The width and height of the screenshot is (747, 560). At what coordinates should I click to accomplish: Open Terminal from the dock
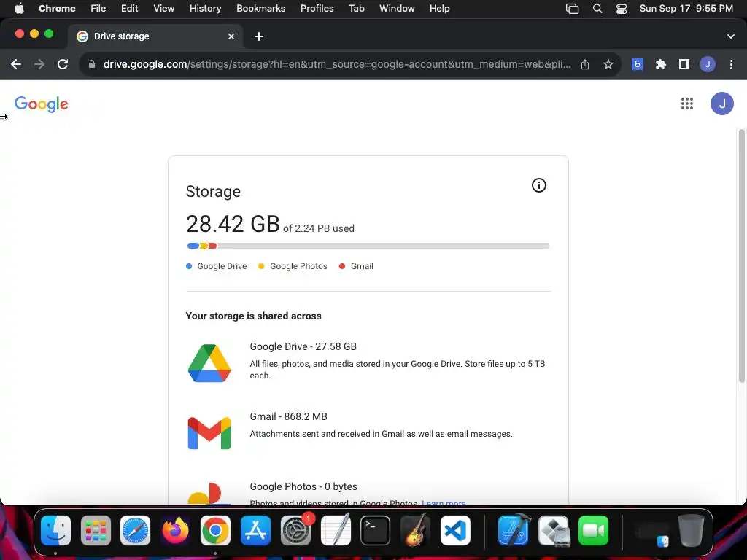coord(375,530)
